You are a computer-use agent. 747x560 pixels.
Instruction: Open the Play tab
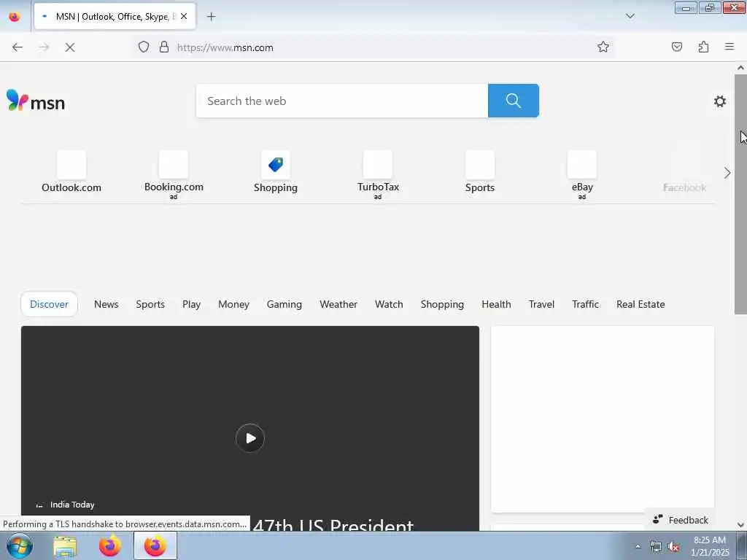(x=192, y=304)
